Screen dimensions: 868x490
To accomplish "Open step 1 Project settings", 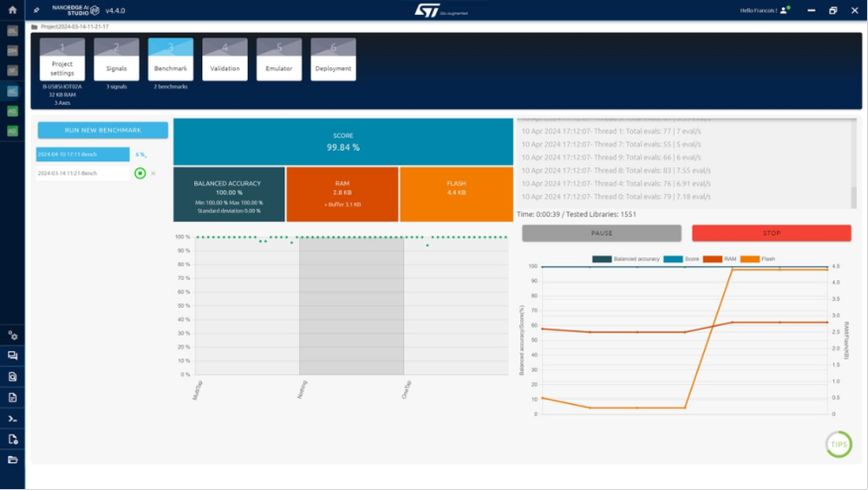I will point(62,59).
